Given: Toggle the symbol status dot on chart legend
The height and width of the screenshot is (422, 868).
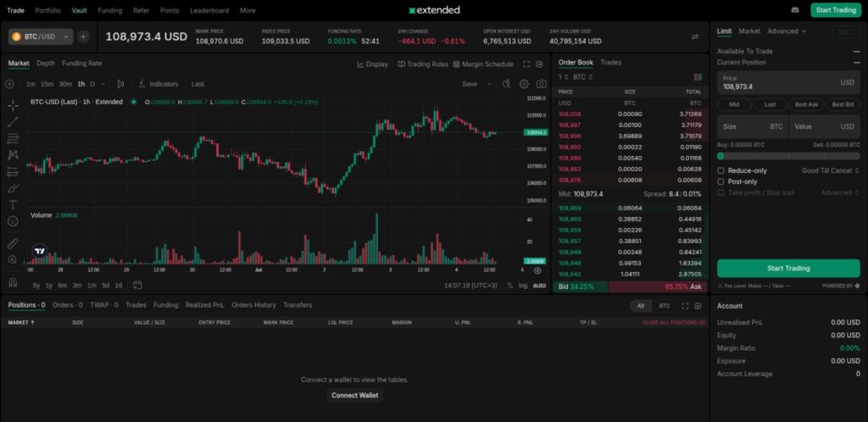Looking at the screenshot, I should [133, 102].
